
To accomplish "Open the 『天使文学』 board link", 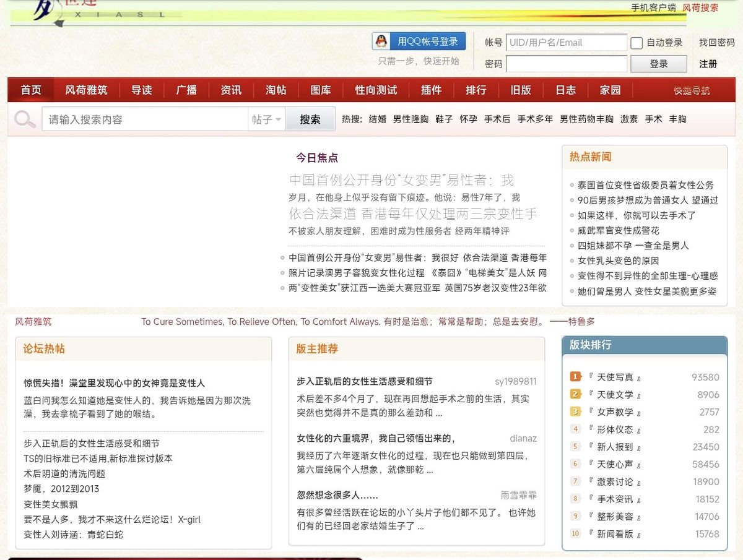I will [x=615, y=394].
